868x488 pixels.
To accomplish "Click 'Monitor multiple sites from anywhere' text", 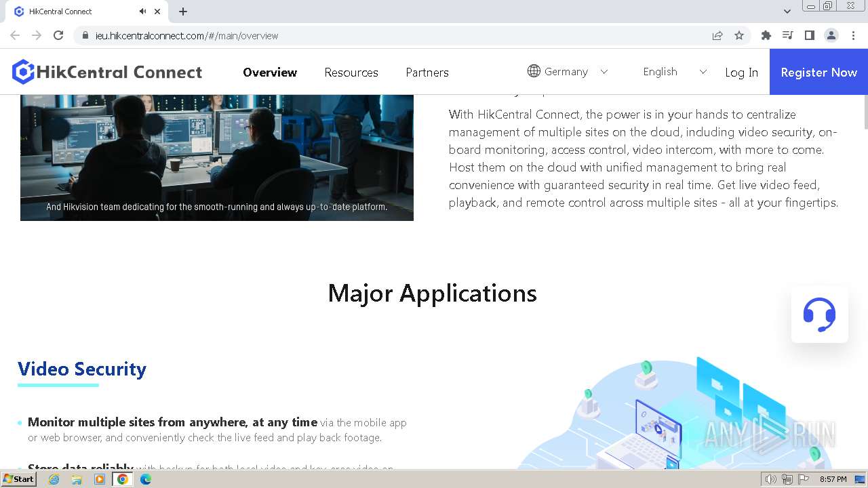I will 172,422.
